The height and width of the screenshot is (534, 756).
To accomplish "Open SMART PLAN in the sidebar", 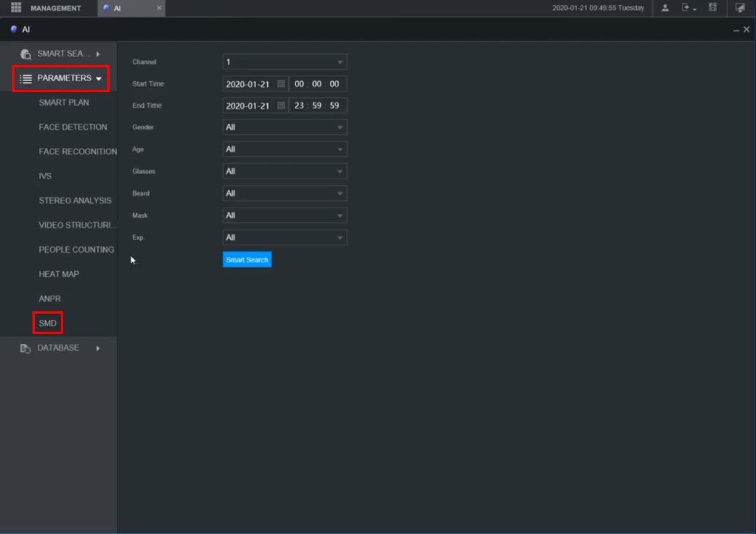I will 64,103.
